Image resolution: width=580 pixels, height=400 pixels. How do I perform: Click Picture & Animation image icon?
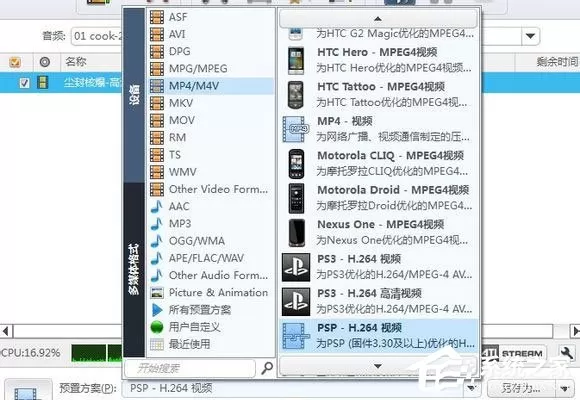[157, 293]
